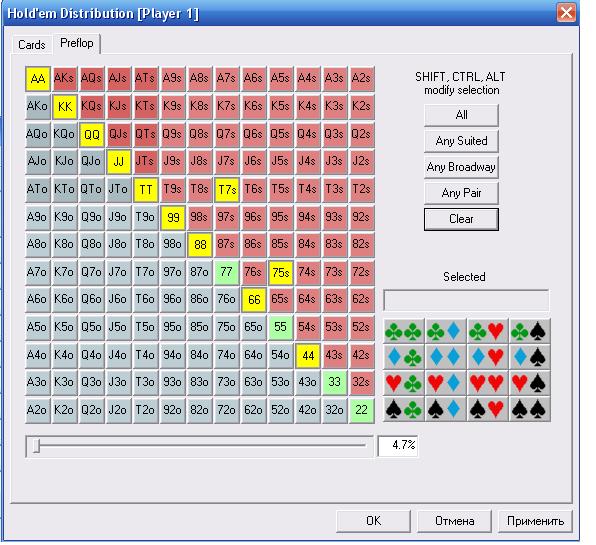Click the Отмена cancel button
The width and height of the screenshot is (596, 545).
click(x=455, y=521)
